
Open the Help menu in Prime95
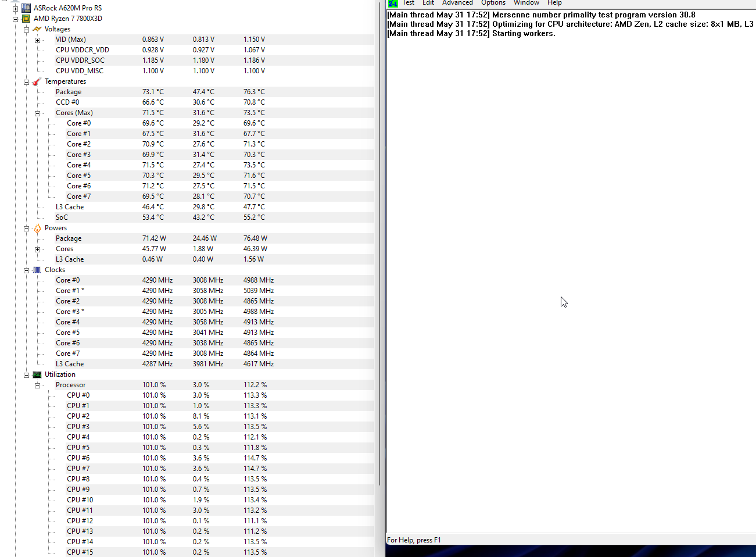pyautogui.click(x=554, y=3)
